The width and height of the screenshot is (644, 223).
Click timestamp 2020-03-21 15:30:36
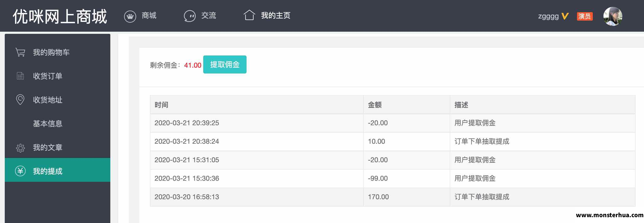tap(187, 178)
